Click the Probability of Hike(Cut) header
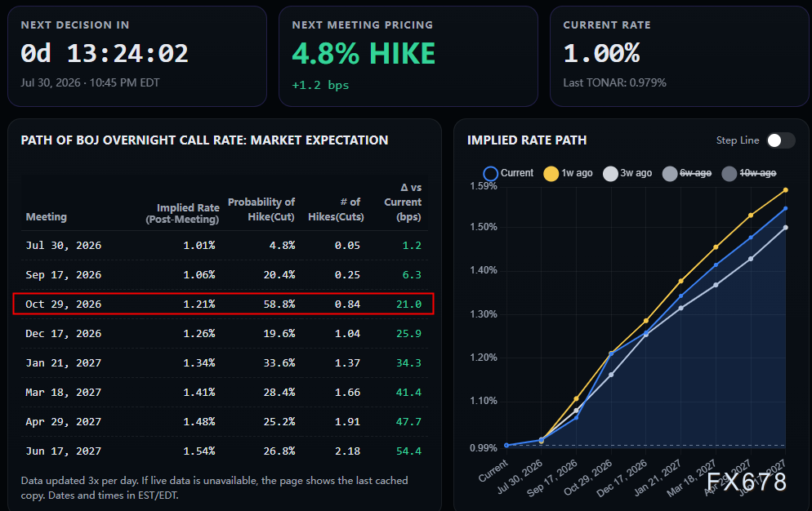Viewport: 812px width, 511px height. (x=261, y=209)
